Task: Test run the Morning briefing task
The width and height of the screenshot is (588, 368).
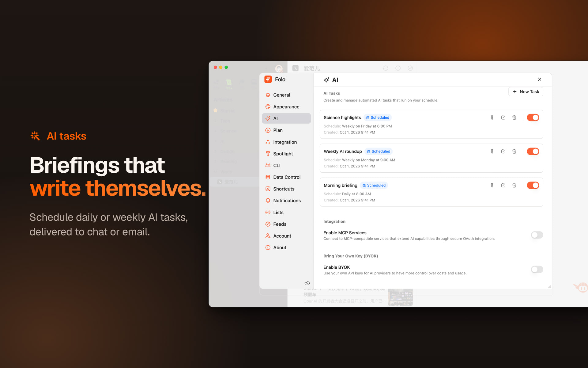Action: tap(492, 185)
